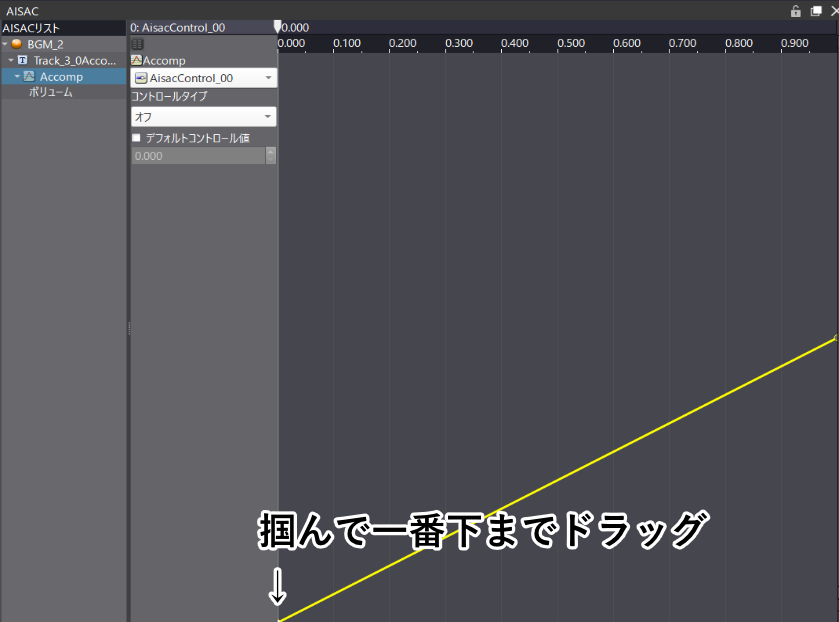The height and width of the screenshot is (622, 839).
Task: Collapse the BGM_2 tree node
Action: (5, 44)
